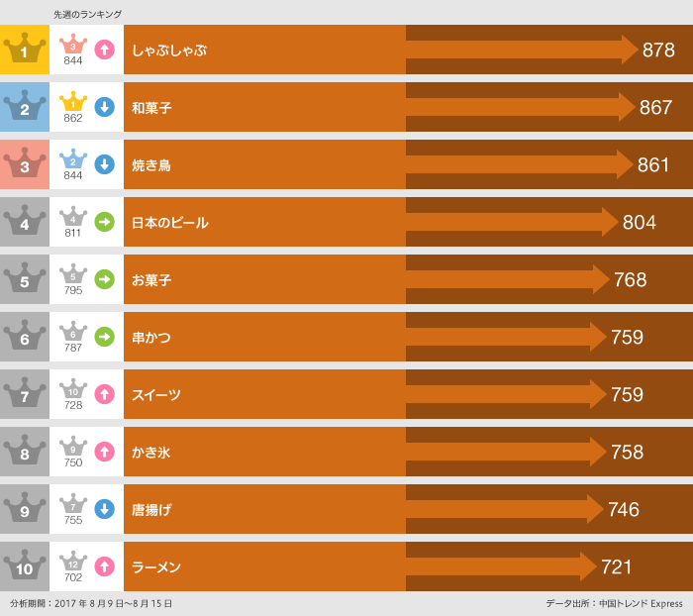The height and width of the screenshot is (616, 693).
Task: Click the 721 score value
Action: coord(616,567)
